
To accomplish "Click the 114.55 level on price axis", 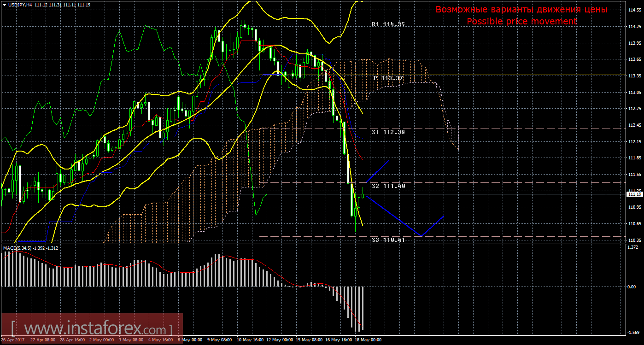I will click(x=634, y=10).
